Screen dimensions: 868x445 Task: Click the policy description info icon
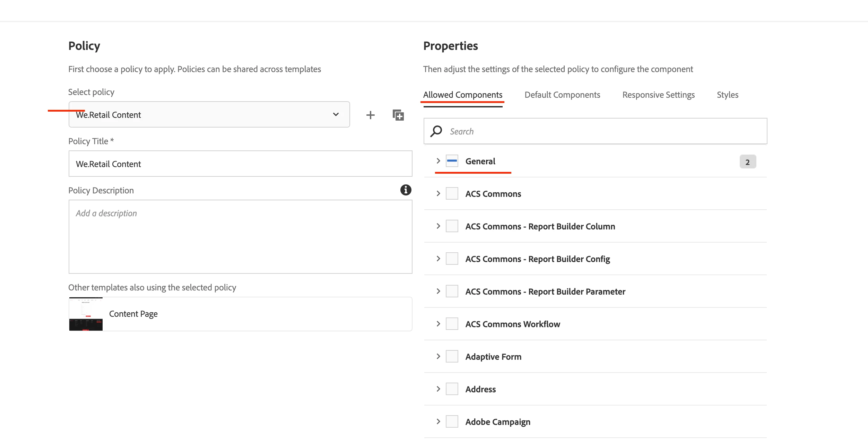click(406, 190)
